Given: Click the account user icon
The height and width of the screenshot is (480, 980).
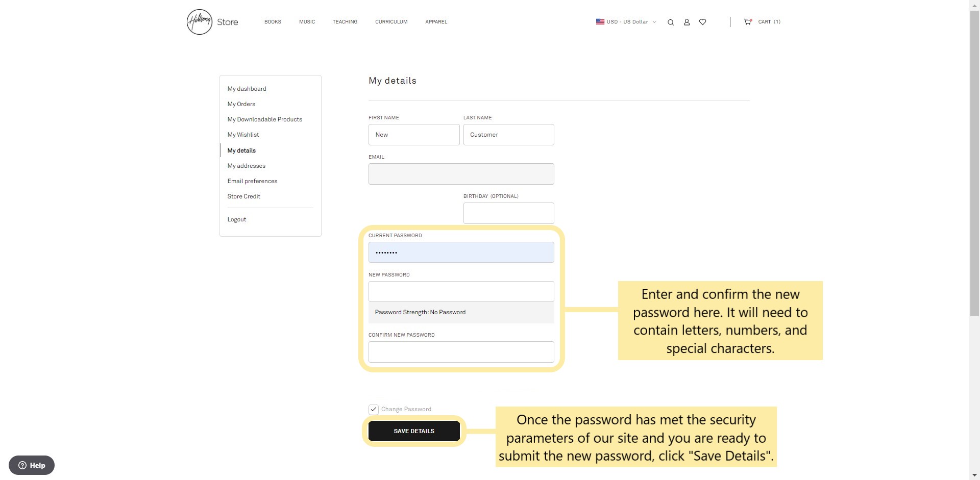Looking at the screenshot, I should pos(687,22).
